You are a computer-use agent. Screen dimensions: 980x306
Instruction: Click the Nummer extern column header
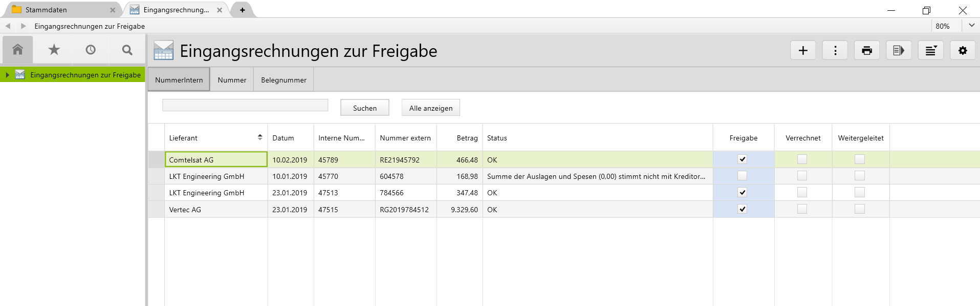(x=406, y=137)
